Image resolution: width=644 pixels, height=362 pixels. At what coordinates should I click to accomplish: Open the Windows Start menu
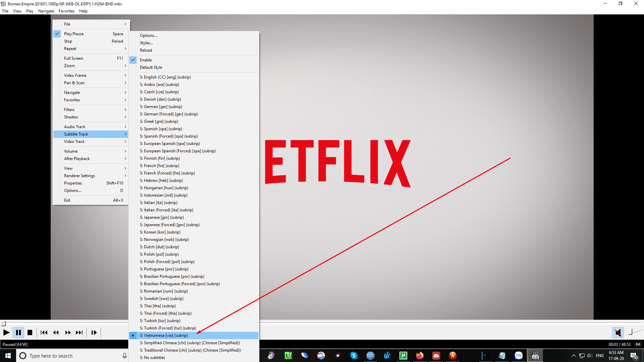point(8,356)
